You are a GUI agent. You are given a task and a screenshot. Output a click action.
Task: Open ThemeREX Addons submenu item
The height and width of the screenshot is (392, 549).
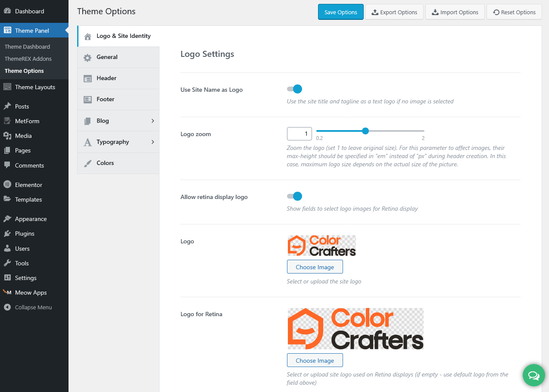coord(28,59)
